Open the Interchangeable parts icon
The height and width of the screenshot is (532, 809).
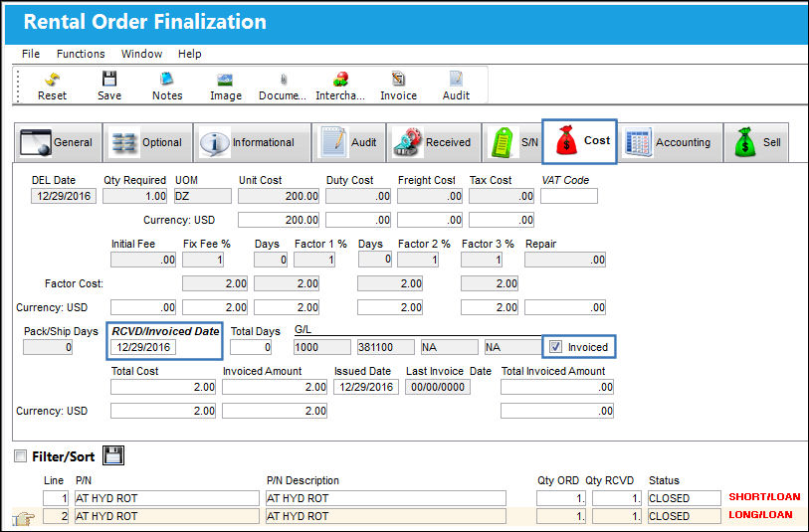tap(340, 86)
